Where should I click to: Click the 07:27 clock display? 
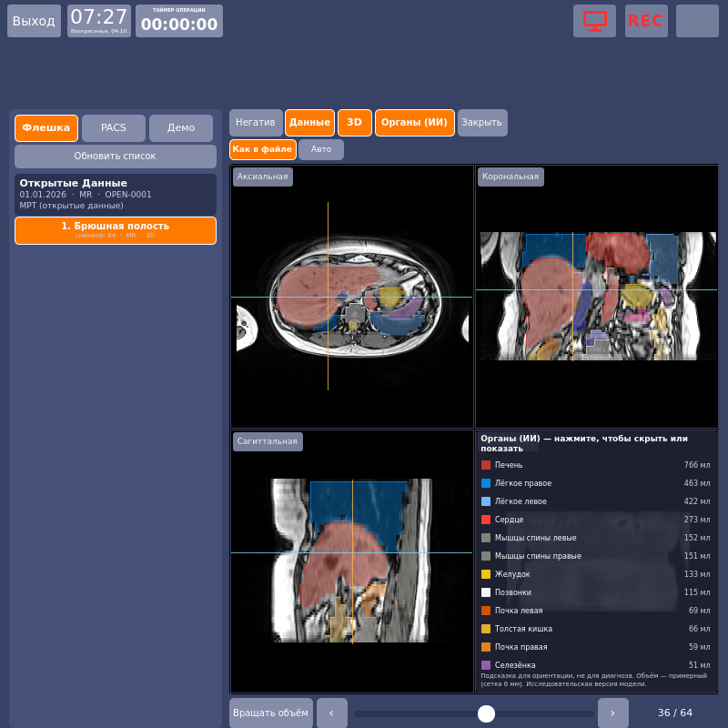[99, 21]
